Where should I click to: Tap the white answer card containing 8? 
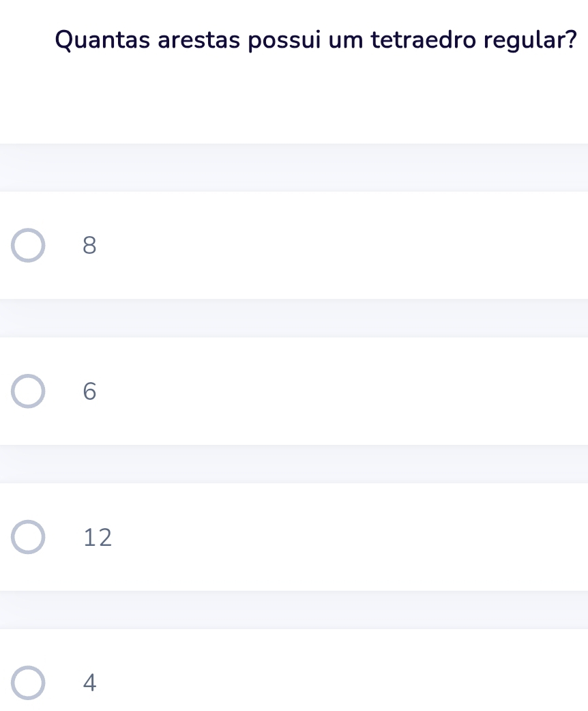pos(294,246)
